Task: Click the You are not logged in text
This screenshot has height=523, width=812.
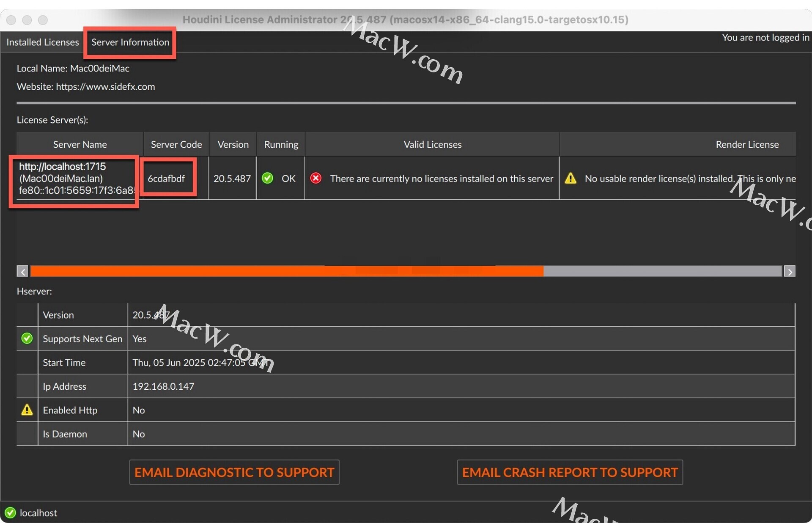Action: click(x=765, y=38)
